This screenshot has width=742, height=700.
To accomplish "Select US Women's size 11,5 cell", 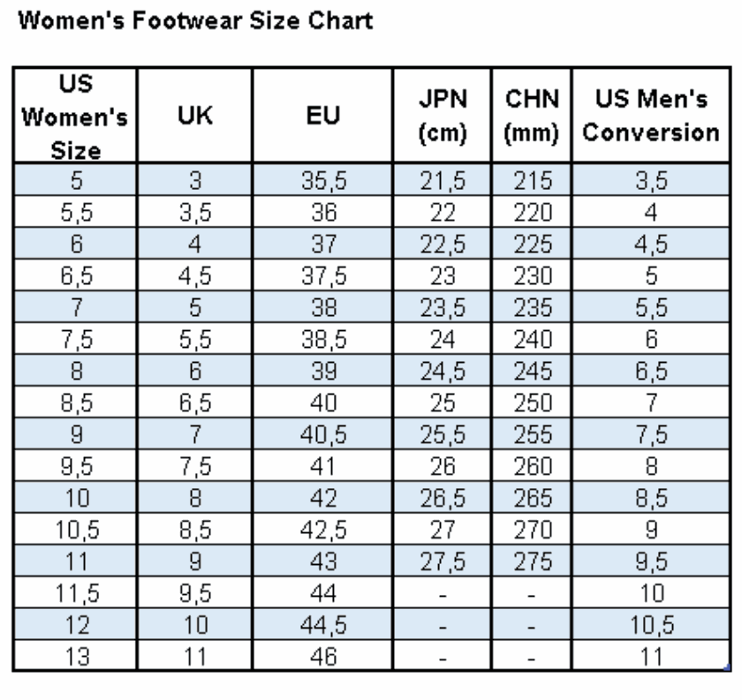I will 76,592.
